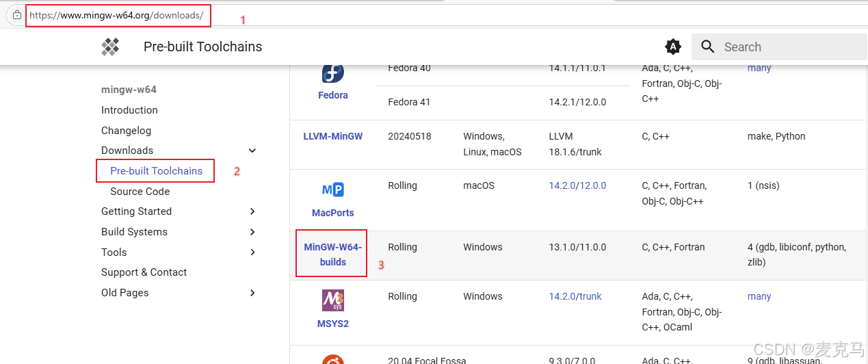Open the Fedora toolchain link
This screenshot has width=868, height=364.
tap(333, 95)
